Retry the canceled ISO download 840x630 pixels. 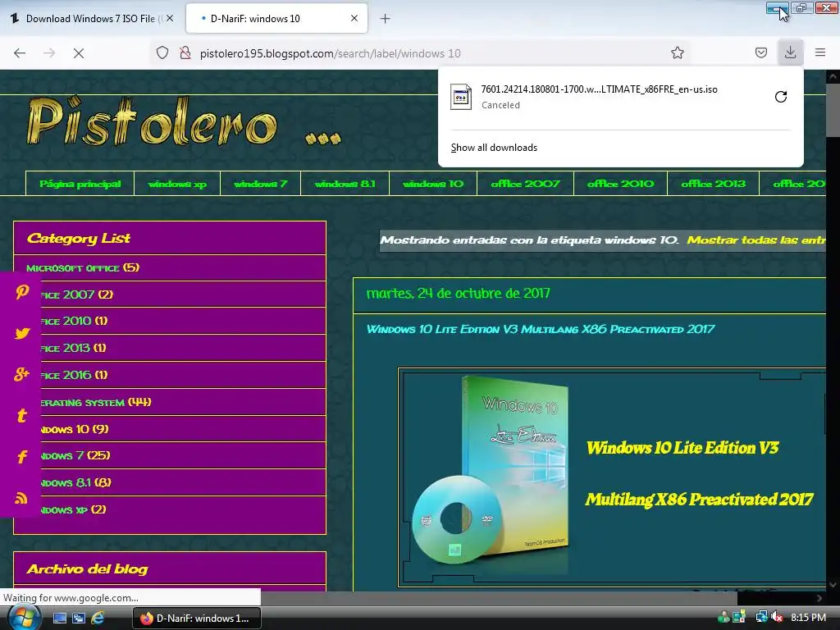(781, 97)
